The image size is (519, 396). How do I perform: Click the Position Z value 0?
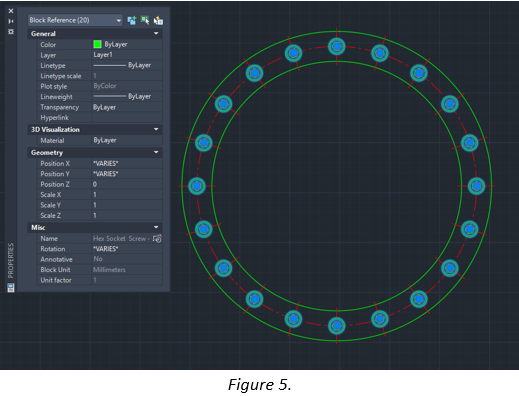pos(127,184)
